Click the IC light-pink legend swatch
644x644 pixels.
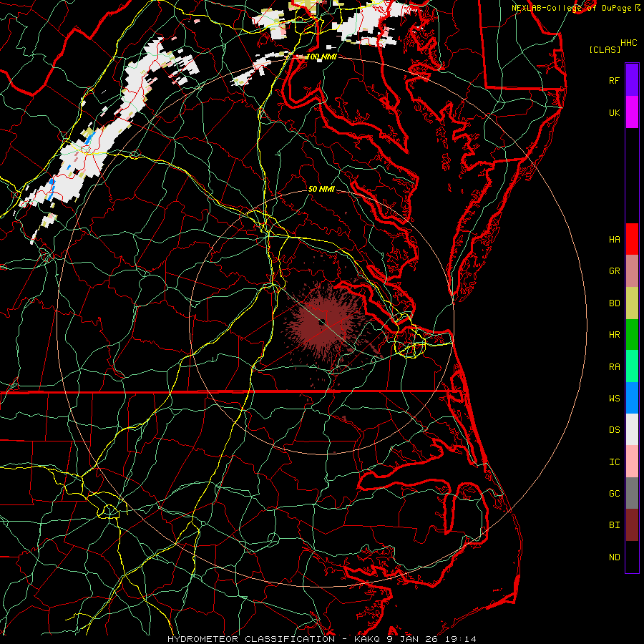click(632, 462)
